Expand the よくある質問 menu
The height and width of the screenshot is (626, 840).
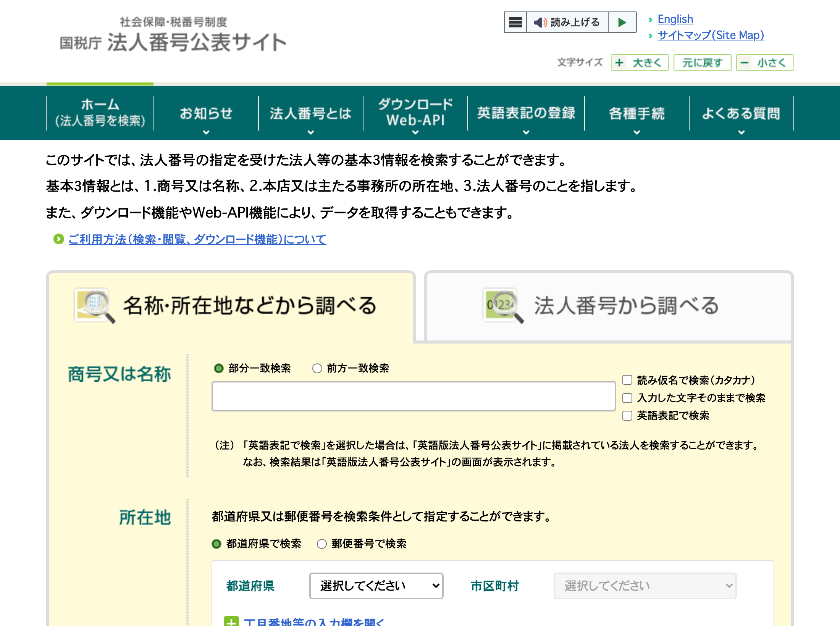741,113
